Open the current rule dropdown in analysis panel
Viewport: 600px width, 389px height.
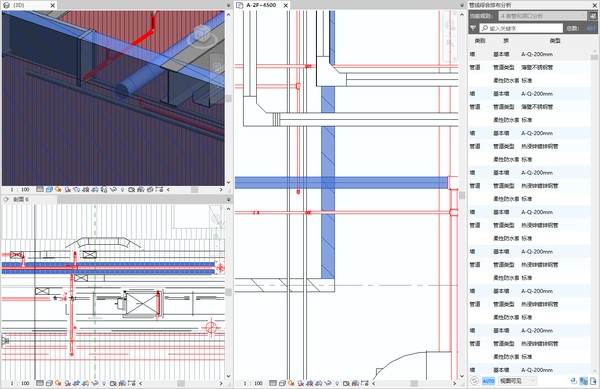543,16
